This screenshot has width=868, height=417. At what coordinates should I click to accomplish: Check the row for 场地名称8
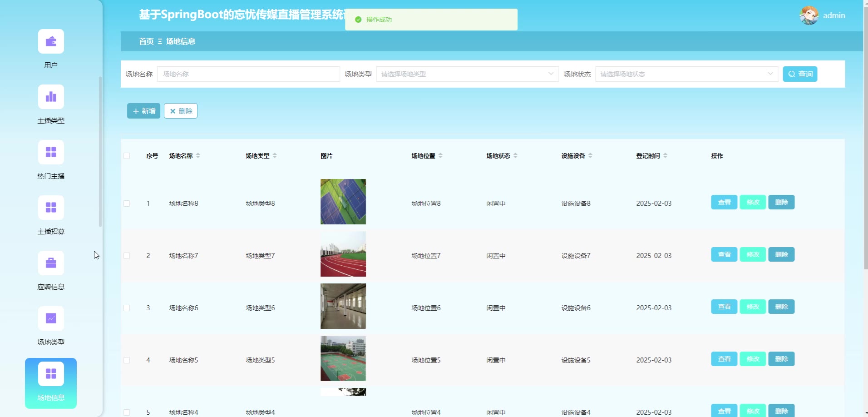[x=127, y=204]
